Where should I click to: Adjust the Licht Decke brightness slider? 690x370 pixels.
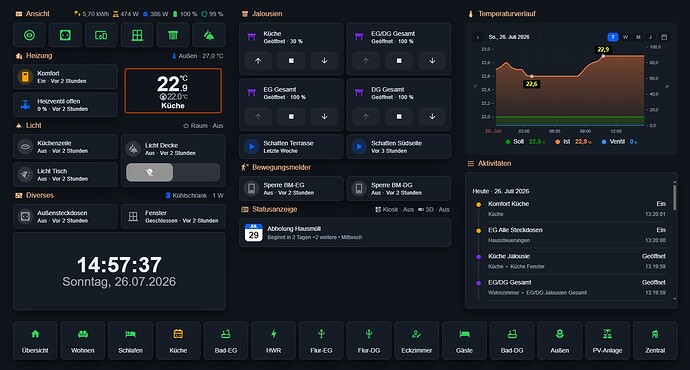point(173,172)
